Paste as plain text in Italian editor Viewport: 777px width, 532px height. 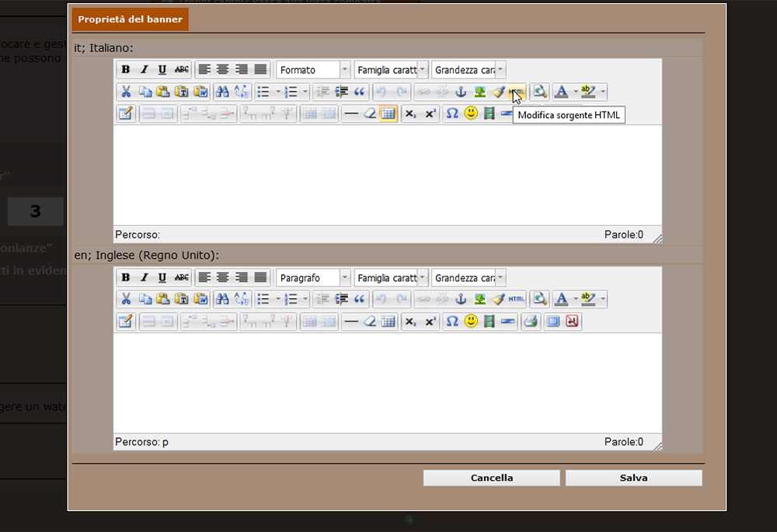182,92
